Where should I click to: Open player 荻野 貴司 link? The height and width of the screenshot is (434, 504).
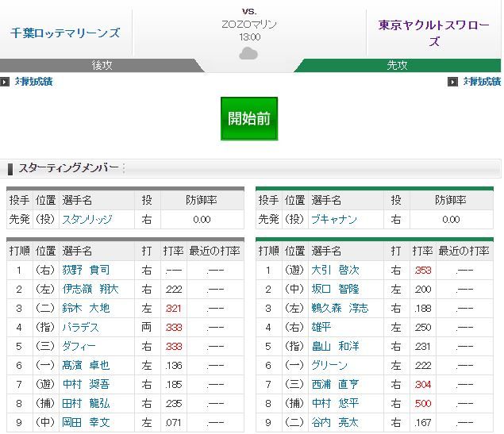pyautogui.click(x=86, y=270)
